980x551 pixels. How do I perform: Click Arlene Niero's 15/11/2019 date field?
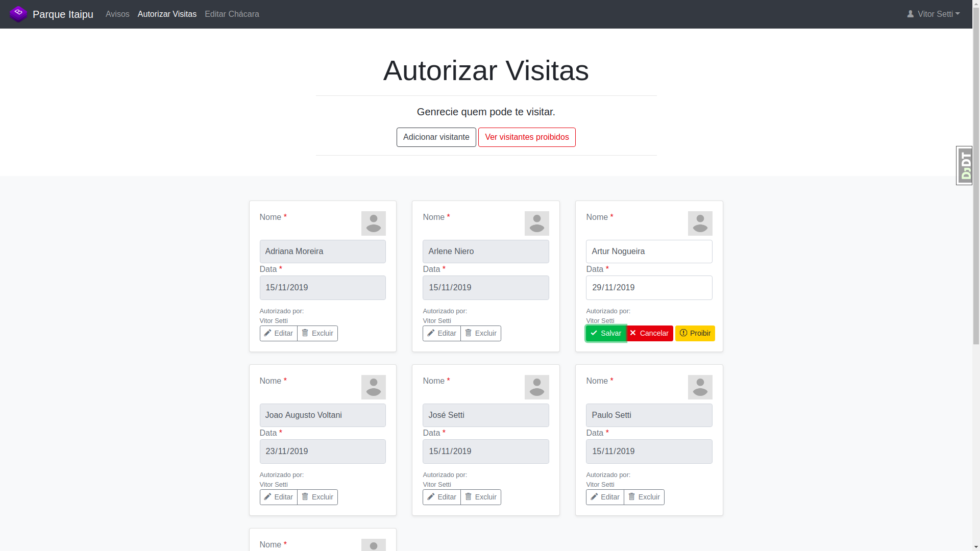(x=486, y=288)
